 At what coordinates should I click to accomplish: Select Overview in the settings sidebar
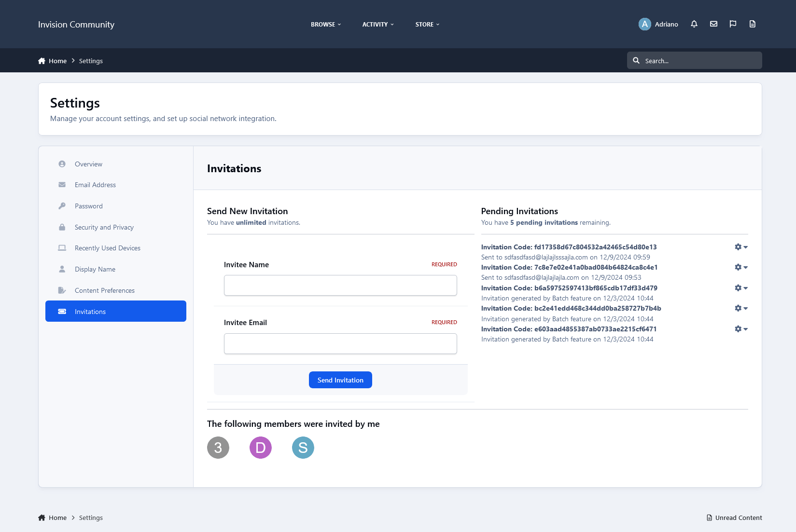pos(88,164)
